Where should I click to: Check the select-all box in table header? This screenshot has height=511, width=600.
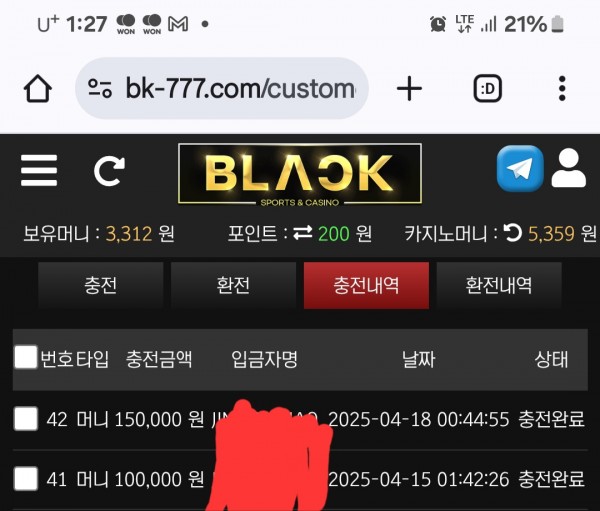[26, 357]
